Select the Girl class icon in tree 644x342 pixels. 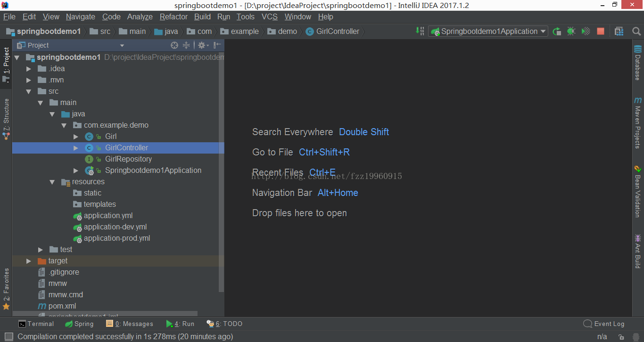(x=89, y=137)
